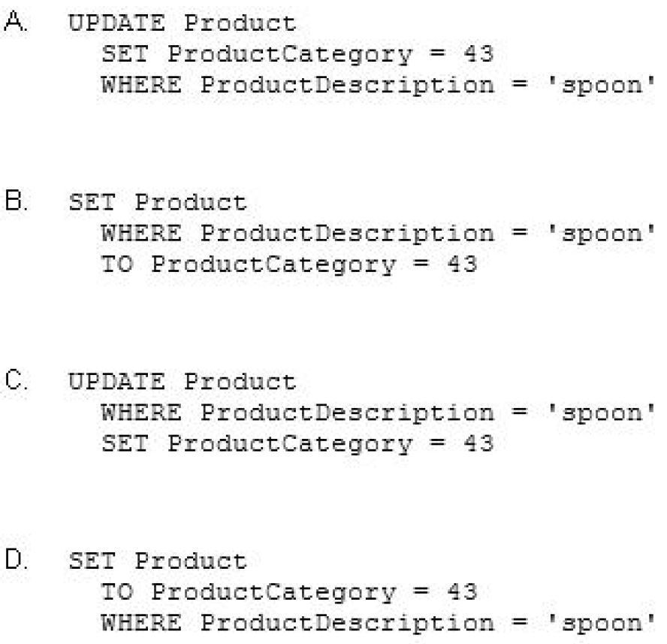Click UPDATE Product line in option A
This screenshot has height=644, width=667.
[183, 23]
